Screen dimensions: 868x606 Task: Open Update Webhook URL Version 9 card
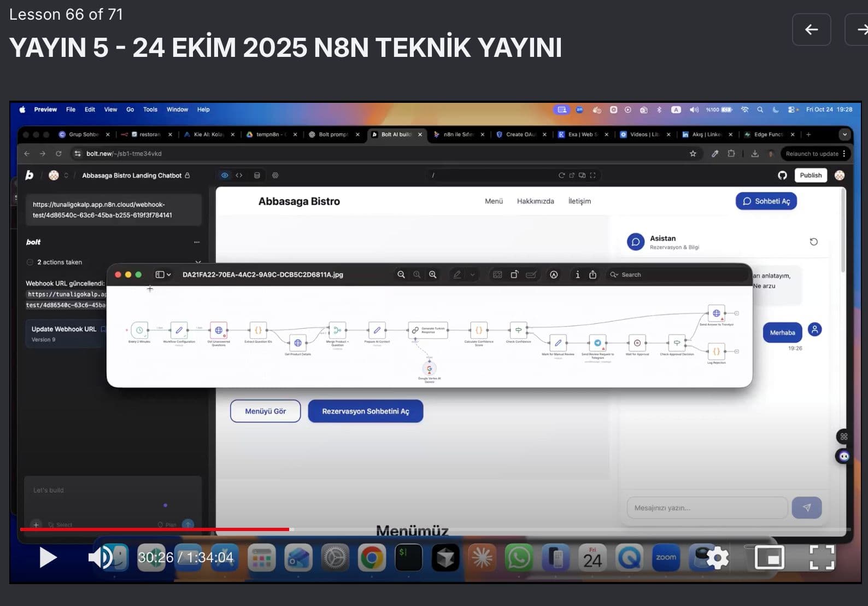coord(66,334)
